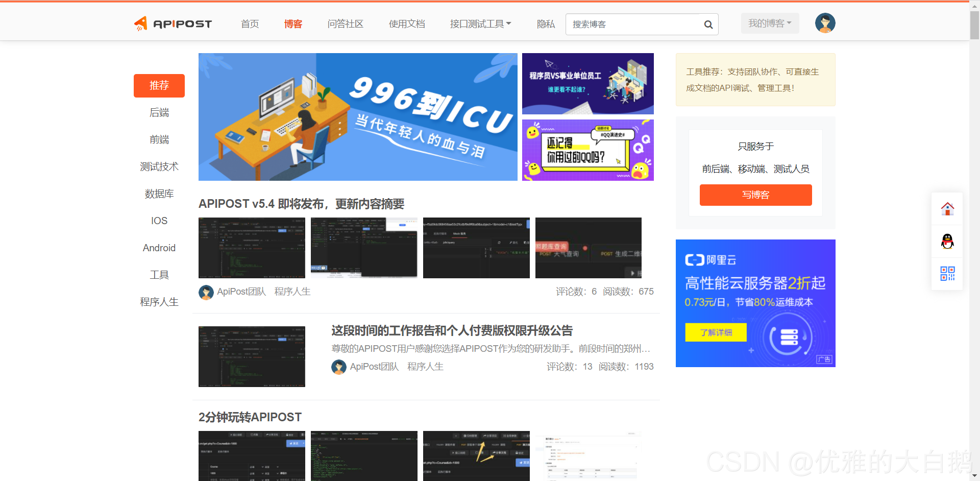Click 阅读数: 675 text
Viewport: 980px width, 481px height.
click(628, 292)
